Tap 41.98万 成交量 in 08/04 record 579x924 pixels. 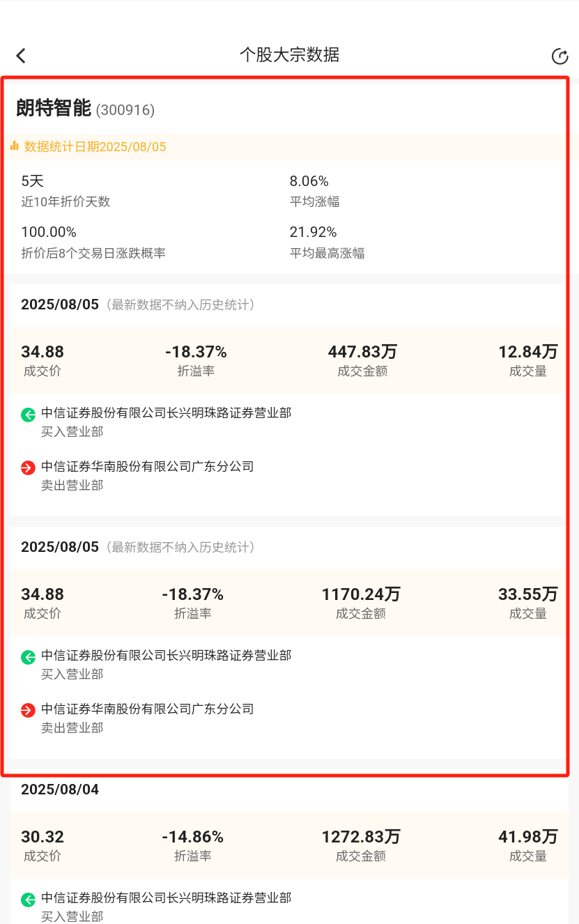(527, 837)
